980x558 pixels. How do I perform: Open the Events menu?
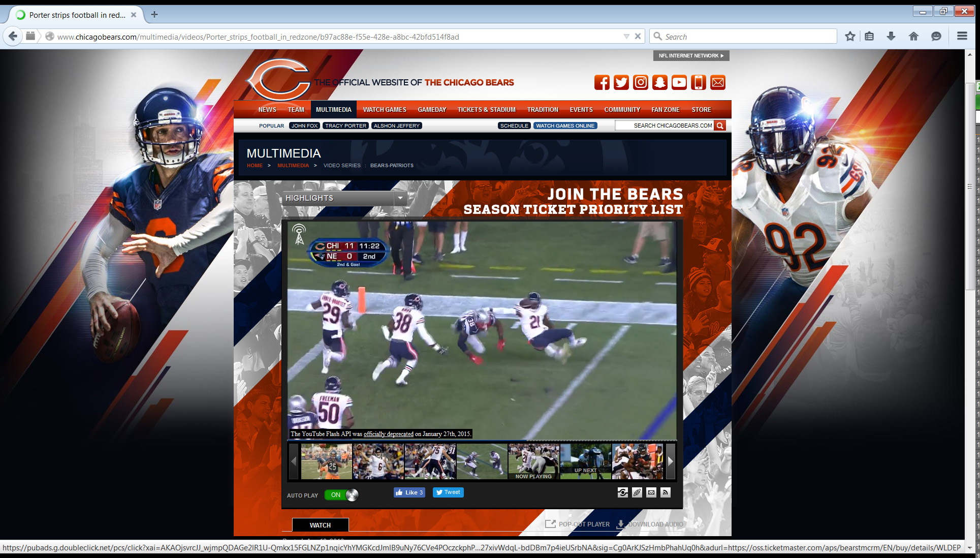pos(581,110)
